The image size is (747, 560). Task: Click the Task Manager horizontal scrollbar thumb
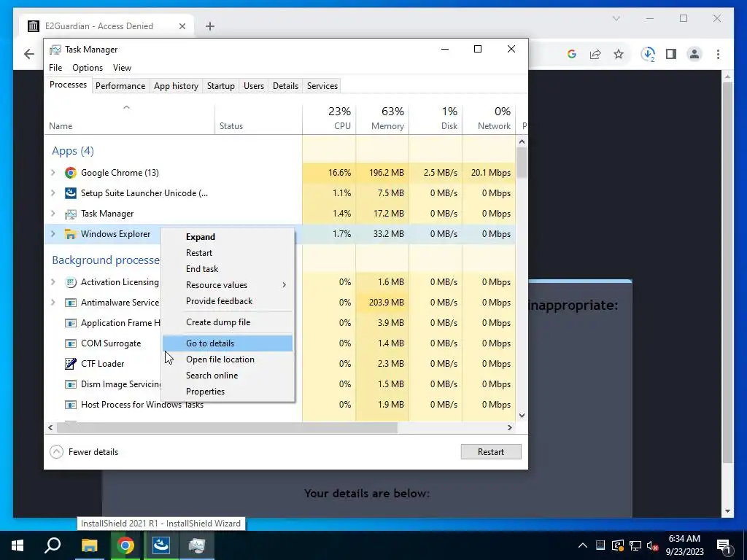point(227,428)
